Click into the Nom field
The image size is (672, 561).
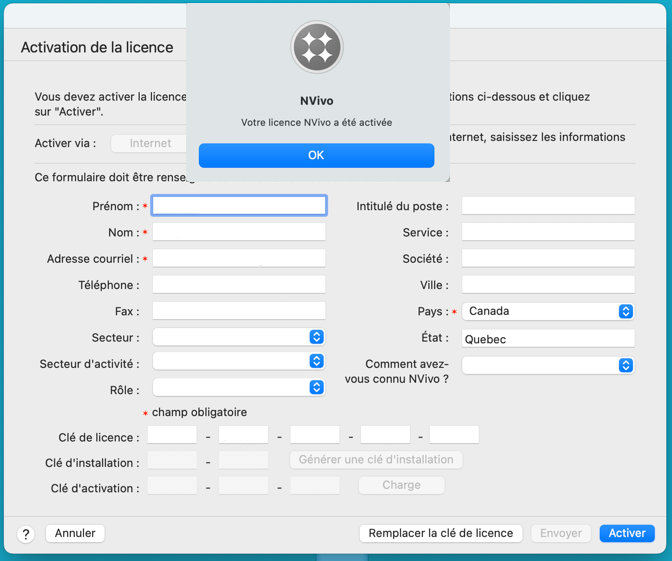(239, 232)
